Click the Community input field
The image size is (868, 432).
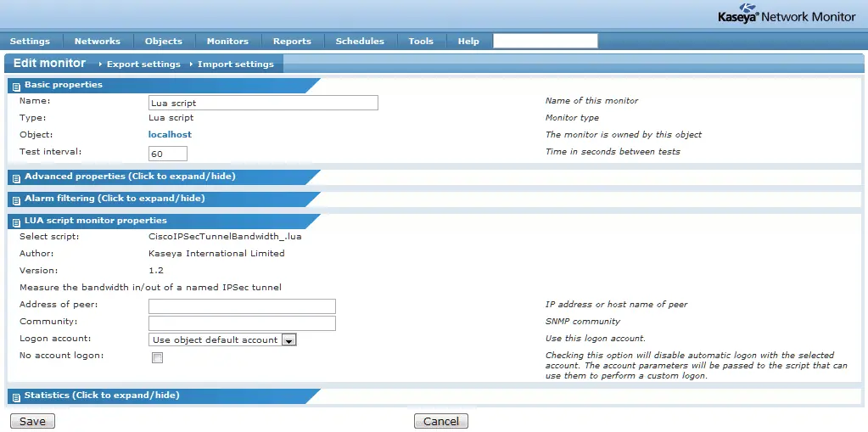point(242,323)
